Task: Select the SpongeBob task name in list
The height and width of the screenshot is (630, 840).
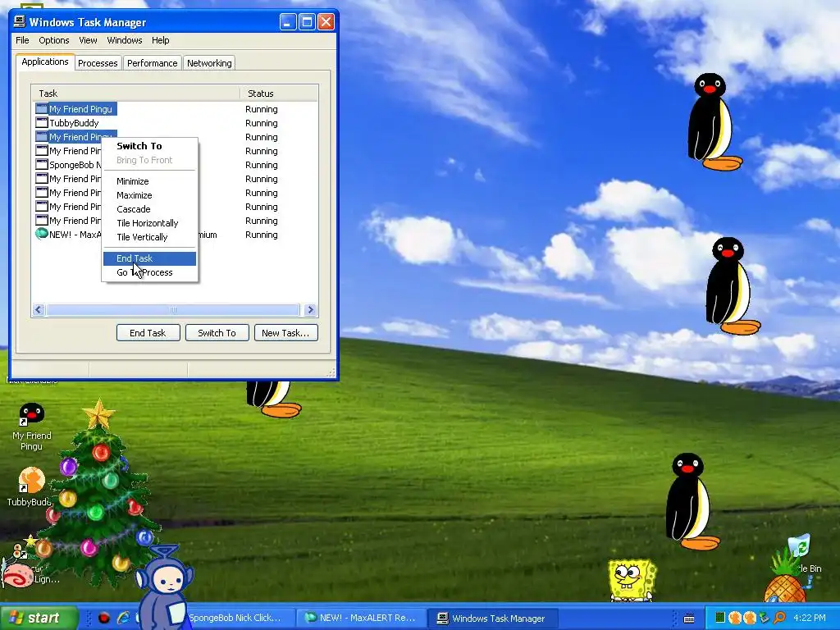Action: coord(75,164)
